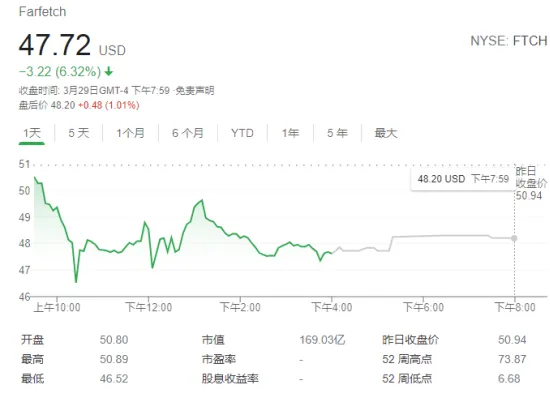Image resolution: width=550 pixels, height=403 pixels.
Task: Click the 52 周高点 value 73.87
Action: click(x=512, y=359)
